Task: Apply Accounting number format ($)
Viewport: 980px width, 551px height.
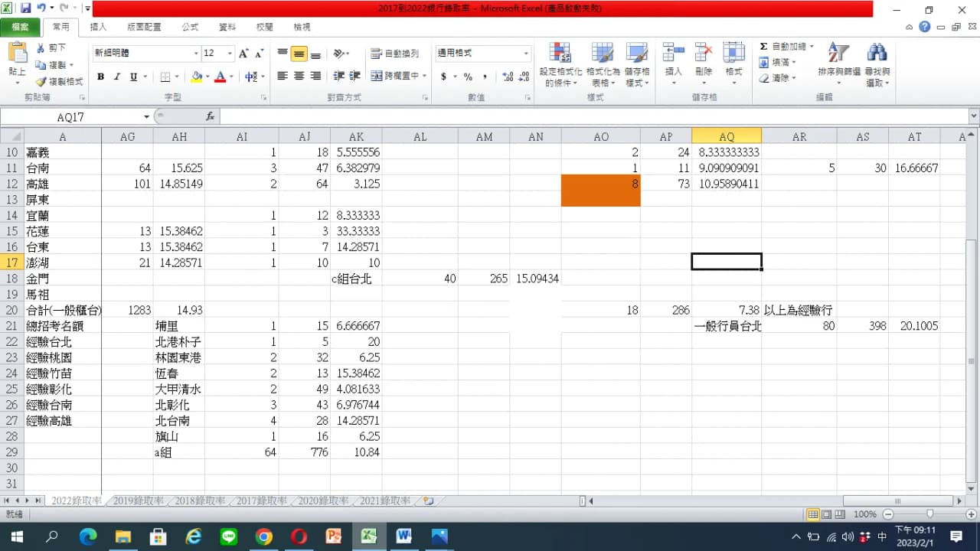Action: tap(443, 77)
